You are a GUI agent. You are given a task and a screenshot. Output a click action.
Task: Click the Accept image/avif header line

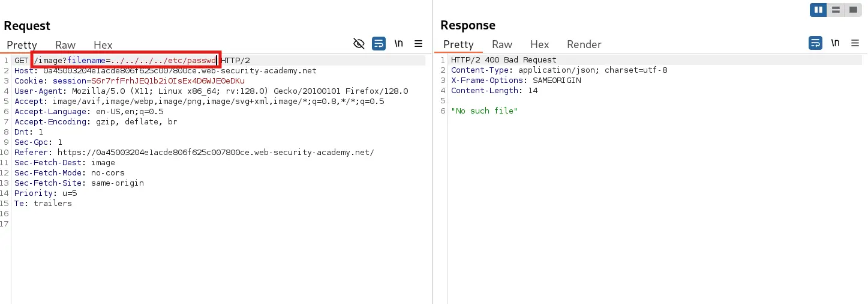(x=199, y=102)
